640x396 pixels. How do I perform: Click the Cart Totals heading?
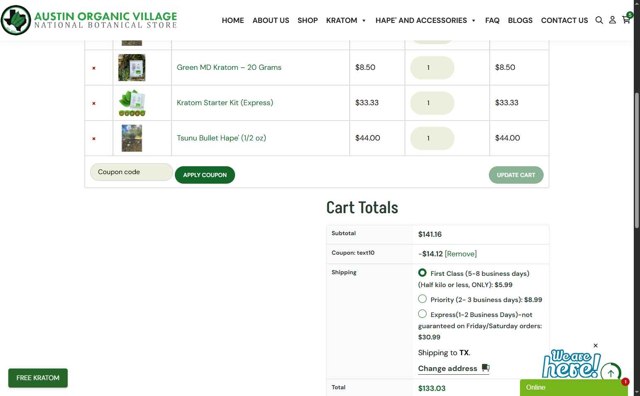(x=362, y=207)
